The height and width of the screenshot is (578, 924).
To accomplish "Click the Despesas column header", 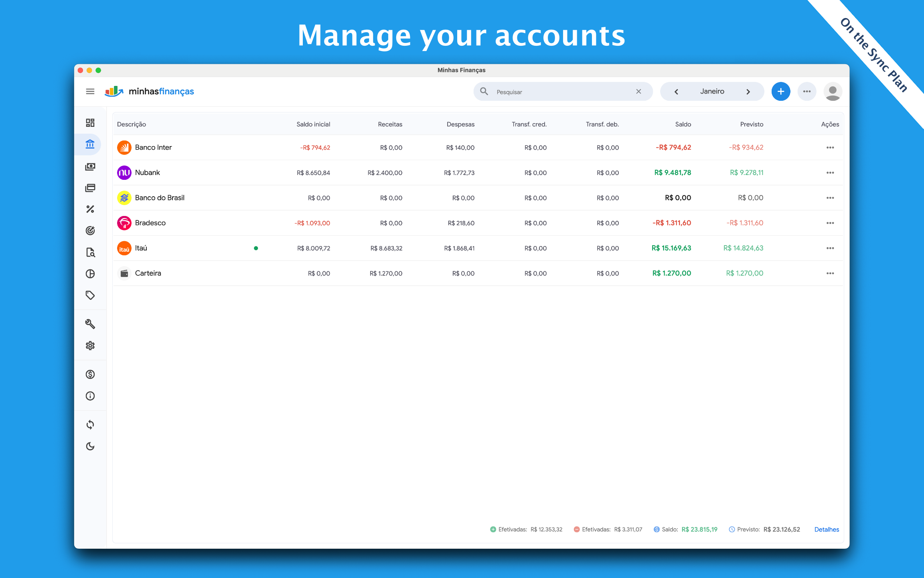I will click(x=460, y=124).
